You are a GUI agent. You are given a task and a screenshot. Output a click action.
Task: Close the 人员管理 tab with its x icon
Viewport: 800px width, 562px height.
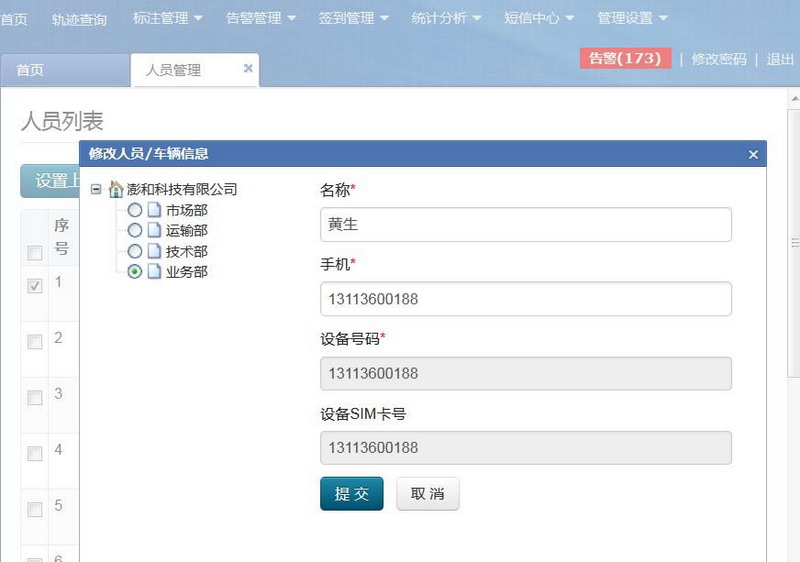[x=248, y=68]
